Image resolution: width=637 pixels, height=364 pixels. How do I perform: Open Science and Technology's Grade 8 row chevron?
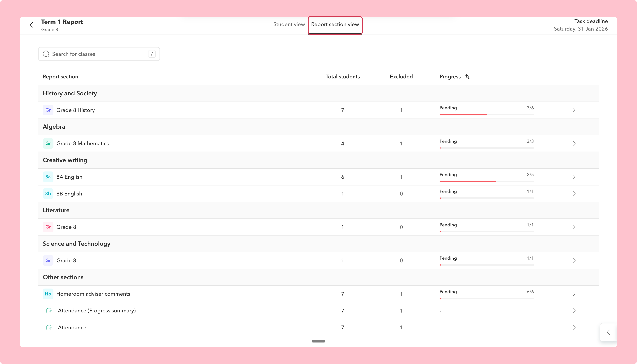[574, 260]
